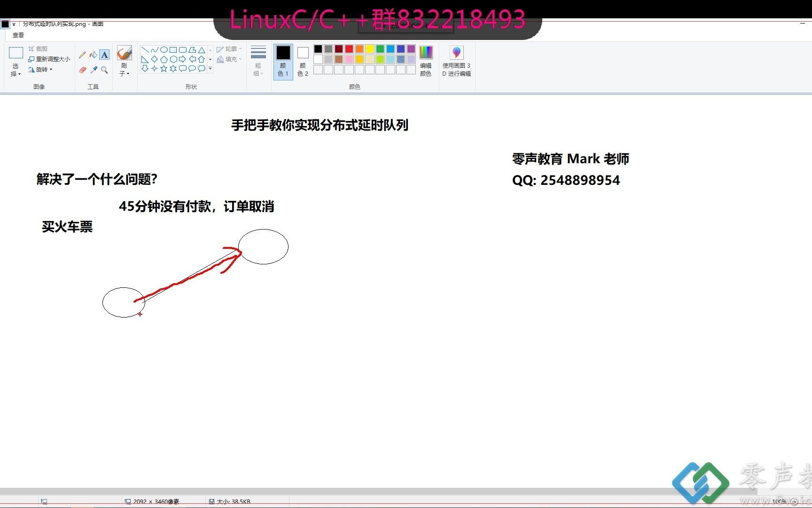Click the 重新调整大小 resize button
The width and height of the screenshot is (812, 508).
[x=49, y=59]
